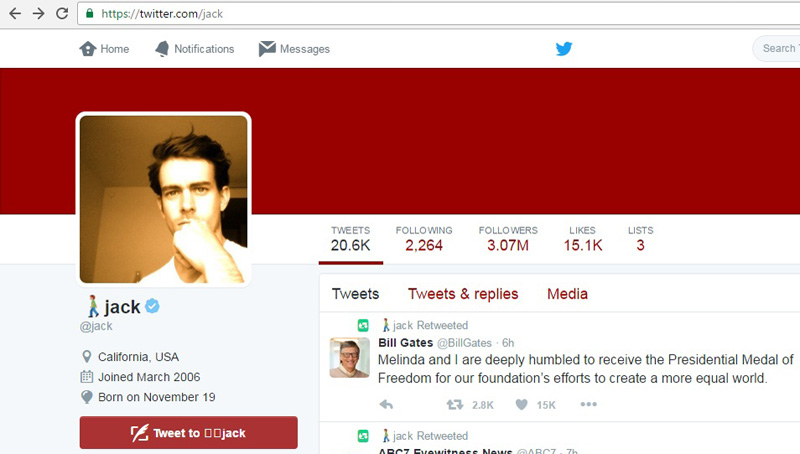This screenshot has height=454, width=800.
Task: View the Following 2,264 list
Action: tap(424, 239)
